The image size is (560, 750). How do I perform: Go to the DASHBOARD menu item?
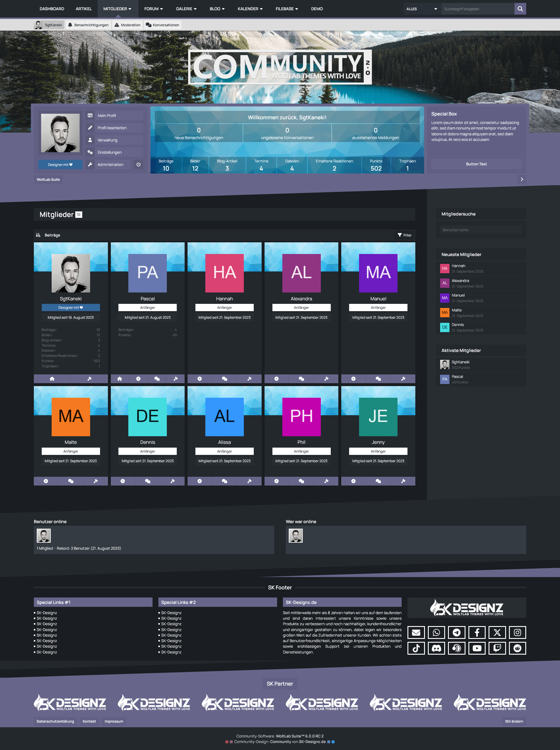click(x=52, y=9)
